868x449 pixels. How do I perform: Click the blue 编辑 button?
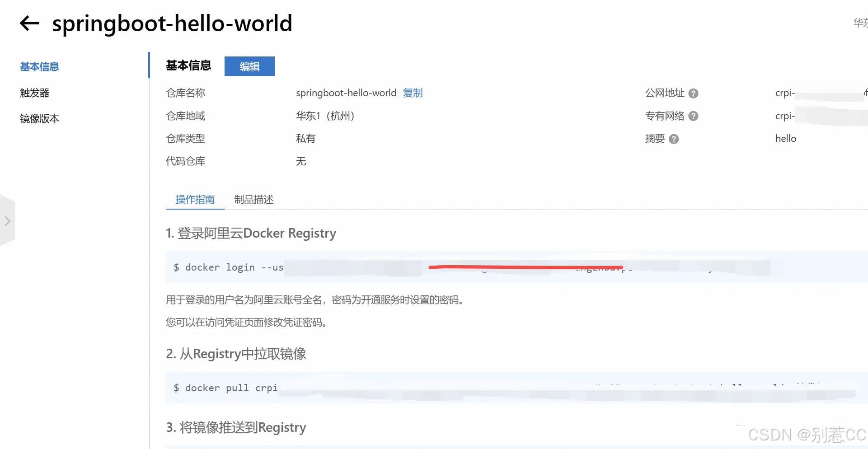coord(249,66)
